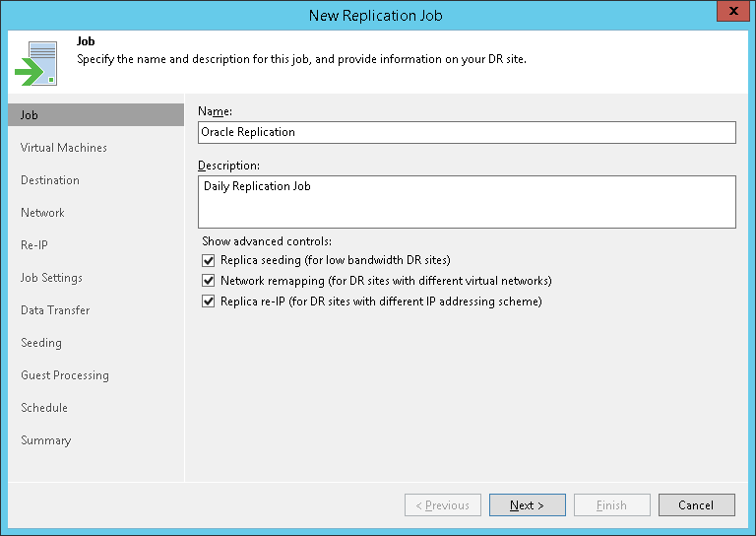This screenshot has width=756, height=536.
Task: Select Job Settings in the sidebar
Action: (x=52, y=278)
